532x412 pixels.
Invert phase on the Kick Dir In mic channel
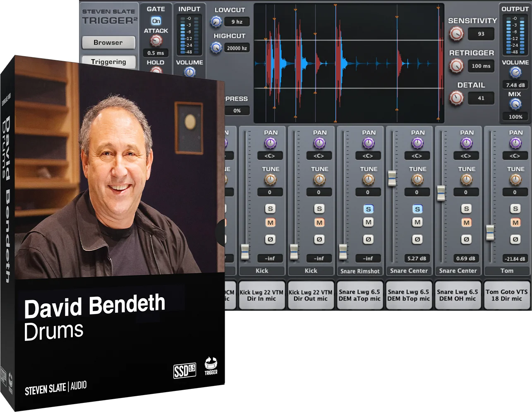click(x=270, y=239)
